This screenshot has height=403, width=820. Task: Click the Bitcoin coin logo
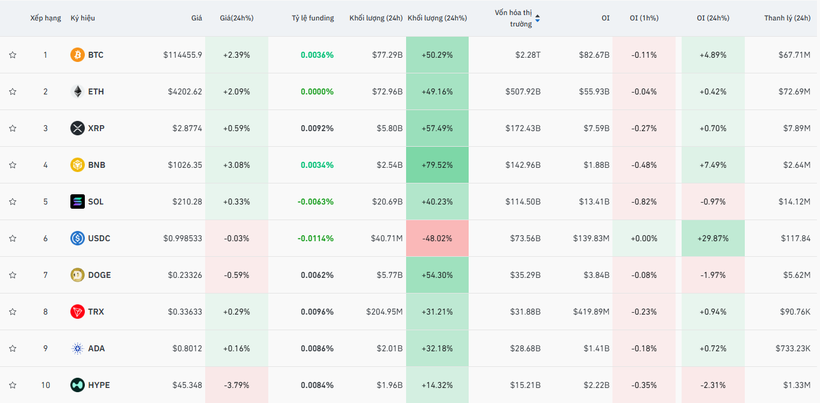(x=77, y=55)
